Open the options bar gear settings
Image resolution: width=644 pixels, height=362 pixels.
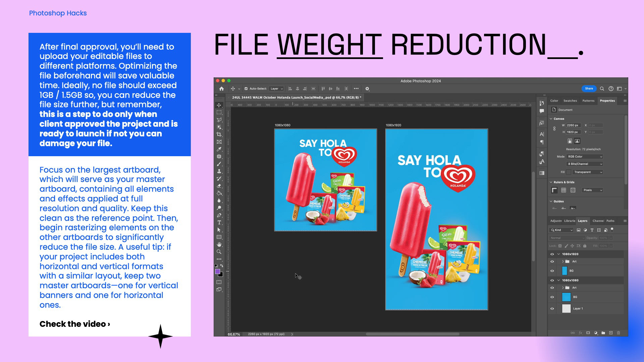click(367, 89)
